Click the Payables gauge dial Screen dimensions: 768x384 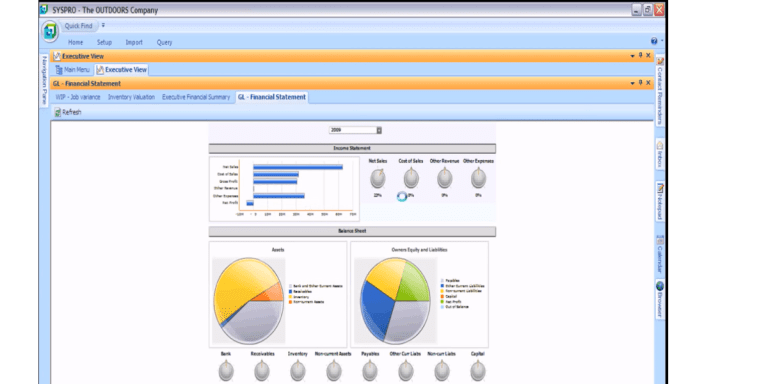pos(370,371)
